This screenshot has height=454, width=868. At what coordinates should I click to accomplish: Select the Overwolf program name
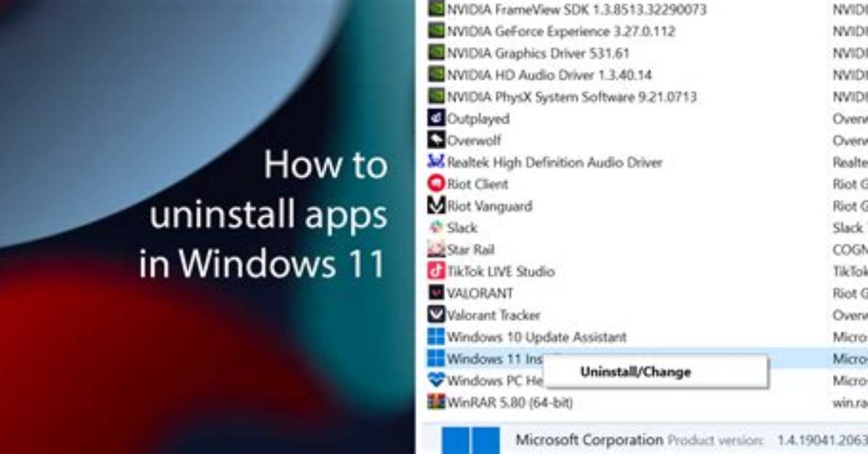[x=474, y=140]
